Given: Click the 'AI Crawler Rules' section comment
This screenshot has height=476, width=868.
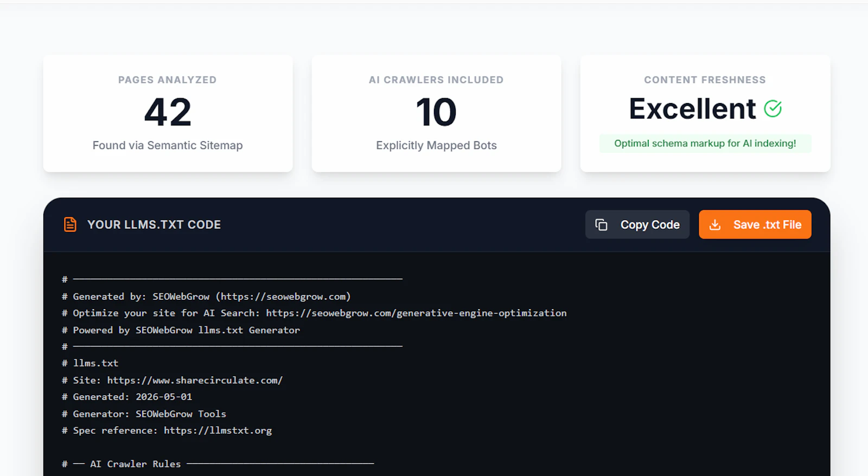Looking at the screenshot, I should (x=218, y=464).
